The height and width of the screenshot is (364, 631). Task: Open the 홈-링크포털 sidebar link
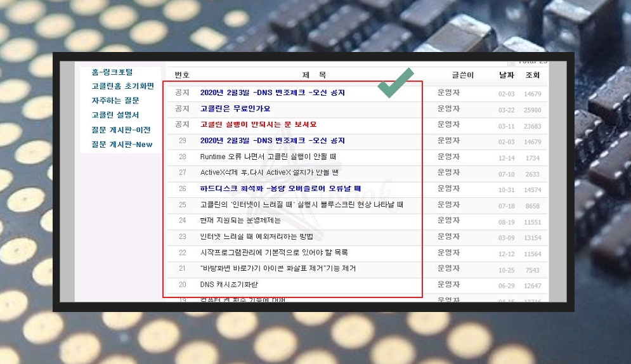coord(112,72)
